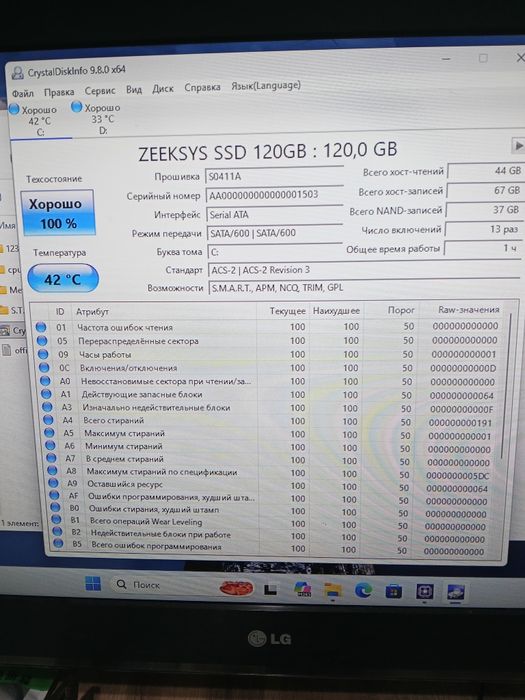Image resolution: width=525 pixels, height=700 pixels.
Task: Open the Сервис menu
Action: [x=100, y=91]
